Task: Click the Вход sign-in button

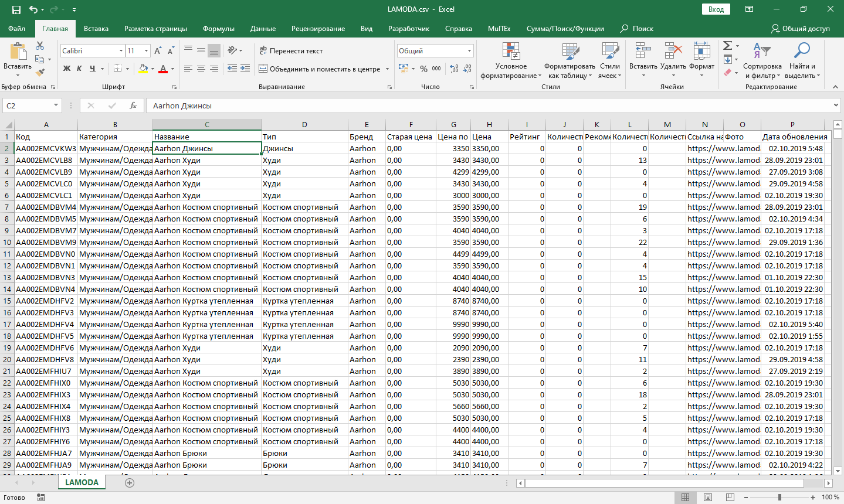Action: (x=716, y=9)
